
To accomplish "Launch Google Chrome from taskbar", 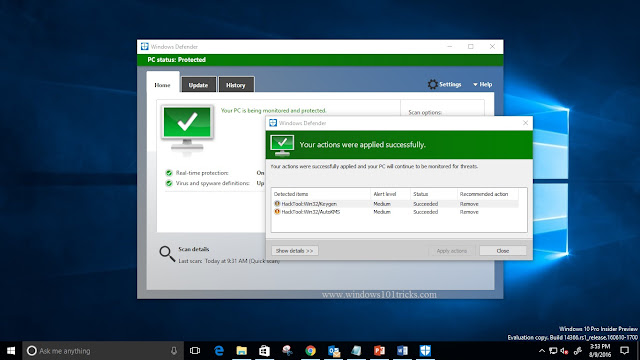I will [311, 351].
